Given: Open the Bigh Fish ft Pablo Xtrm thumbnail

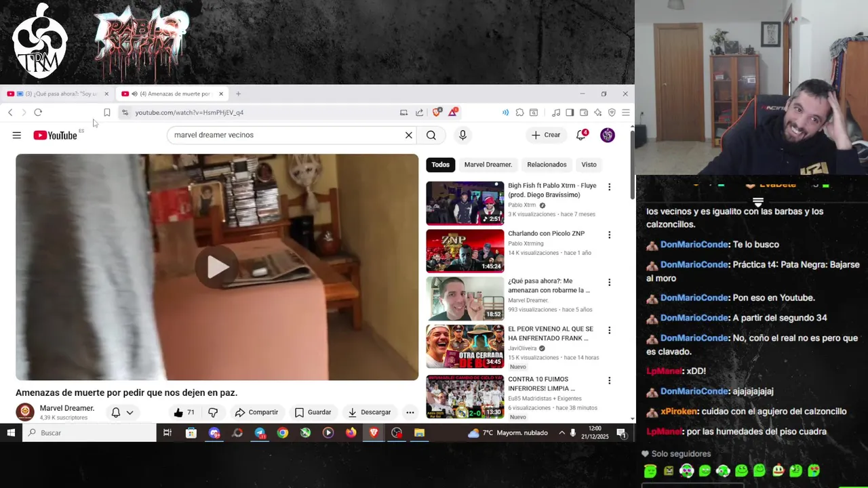Looking at the screenshot, I should pyautogui.click(x=465, y=203).
